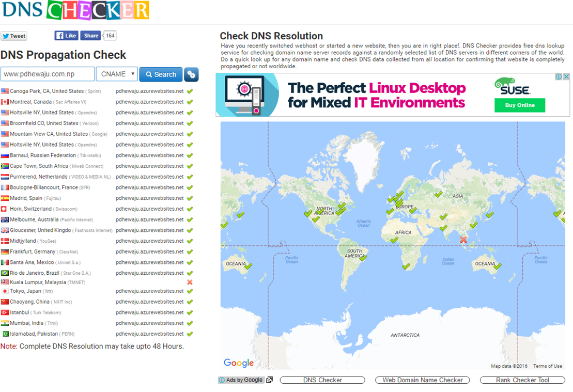The height and width of the screenshot is (392, 573).
Task: Click the 164 like count bubble
Action: (110, 36)
